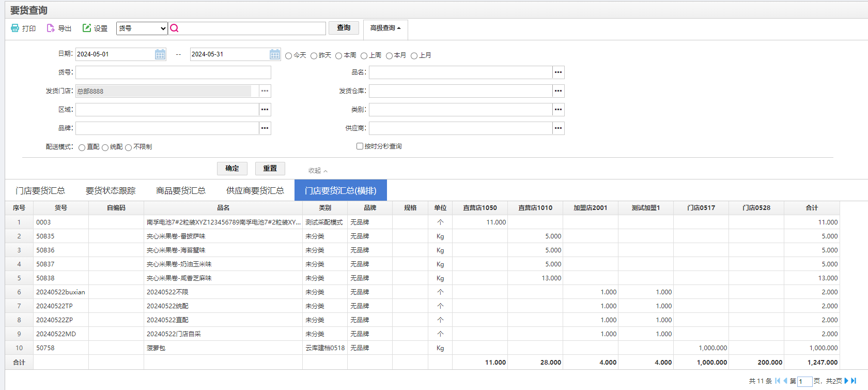This screenshot has width=868, height=390.
Task: Go to next page arrow
Action: pos(846,381)
